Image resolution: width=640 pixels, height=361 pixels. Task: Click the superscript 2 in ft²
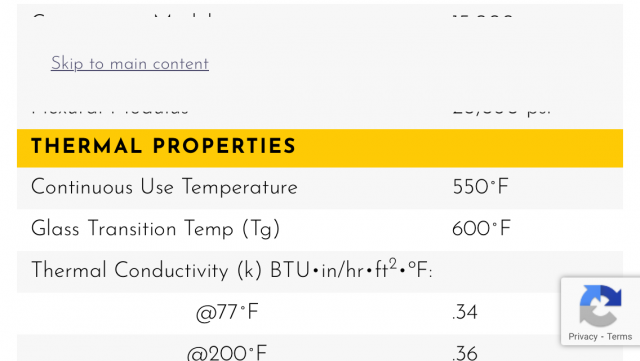coord(393,264)
